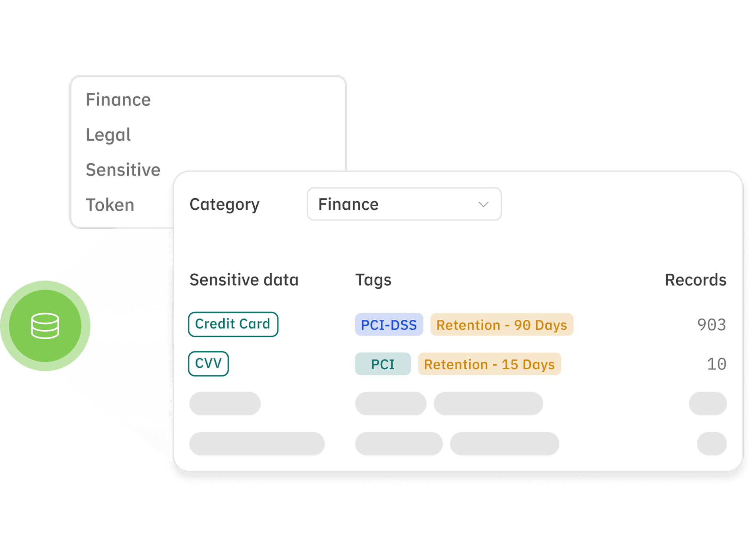Viewport: 751px width, 560px height.
Task: Expand the Category dropdown chevron
Action: (483, 205)
